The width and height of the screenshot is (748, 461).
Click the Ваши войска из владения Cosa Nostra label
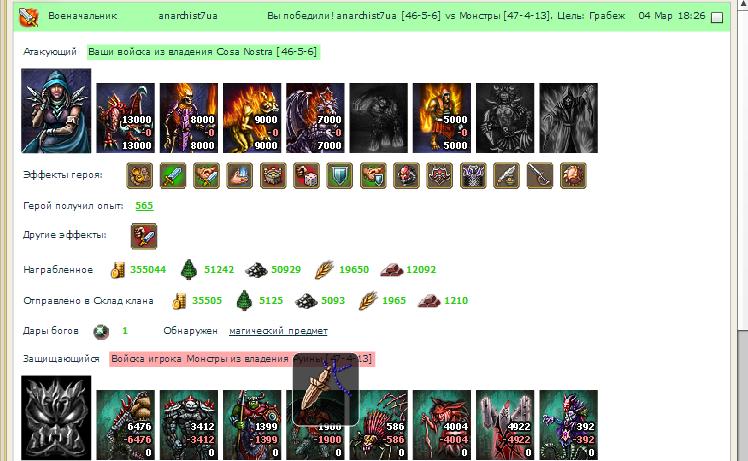point(203,52)
